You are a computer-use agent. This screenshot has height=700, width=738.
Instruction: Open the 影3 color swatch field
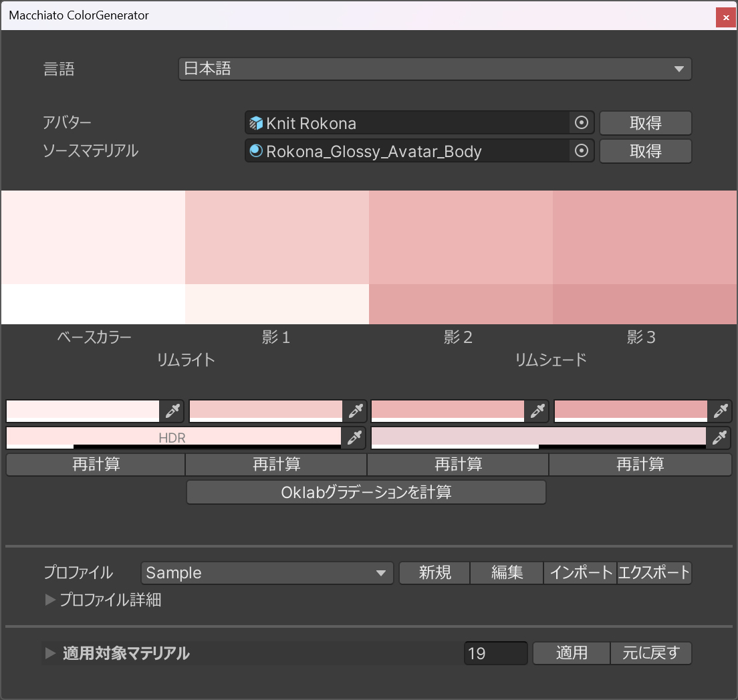click(x=630, y=411)
